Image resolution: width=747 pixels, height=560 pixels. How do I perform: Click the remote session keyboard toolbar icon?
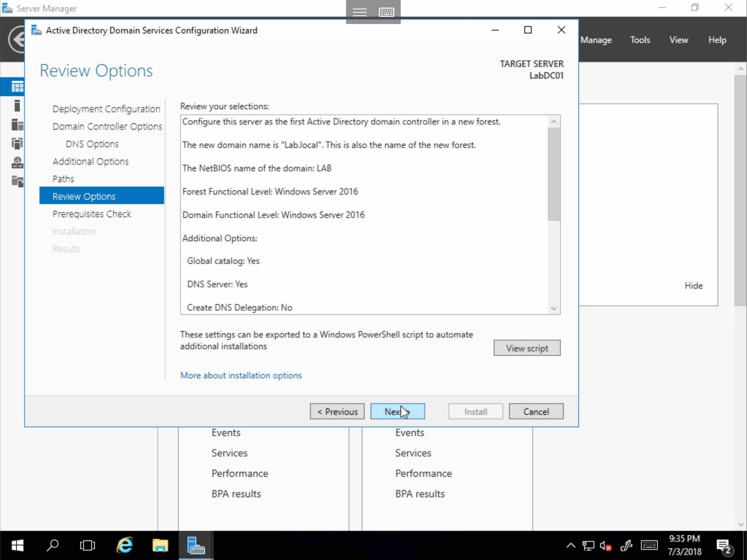387,12
